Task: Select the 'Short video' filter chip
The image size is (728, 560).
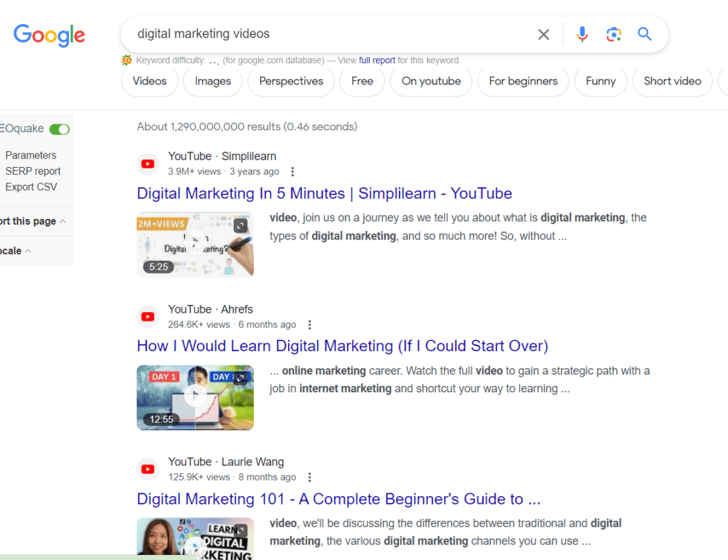Action: 673,81
